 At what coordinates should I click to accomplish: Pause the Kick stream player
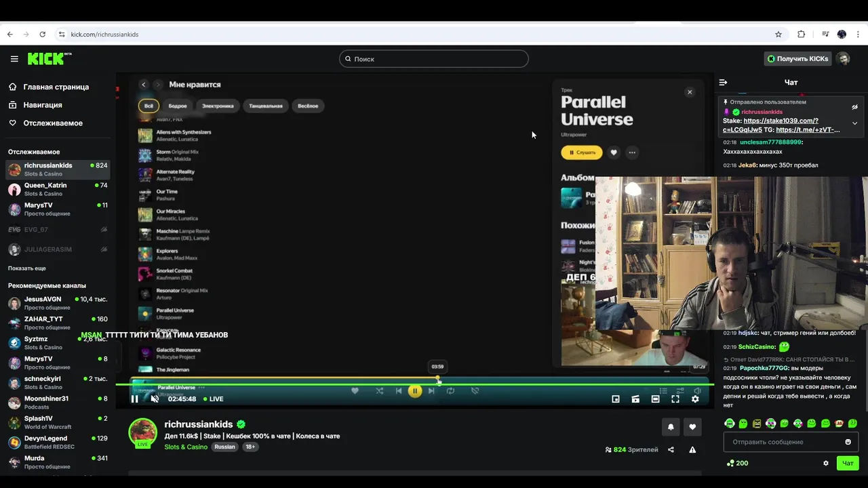134,399
